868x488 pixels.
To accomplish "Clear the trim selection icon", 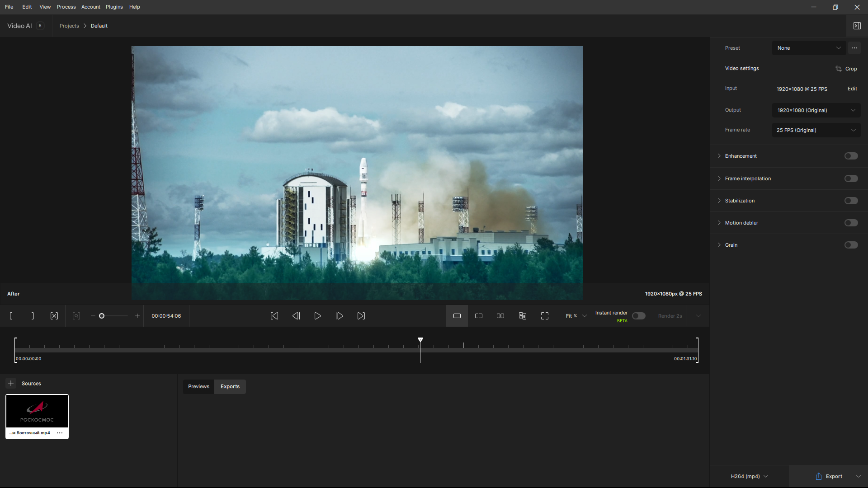I will [54, 316].
